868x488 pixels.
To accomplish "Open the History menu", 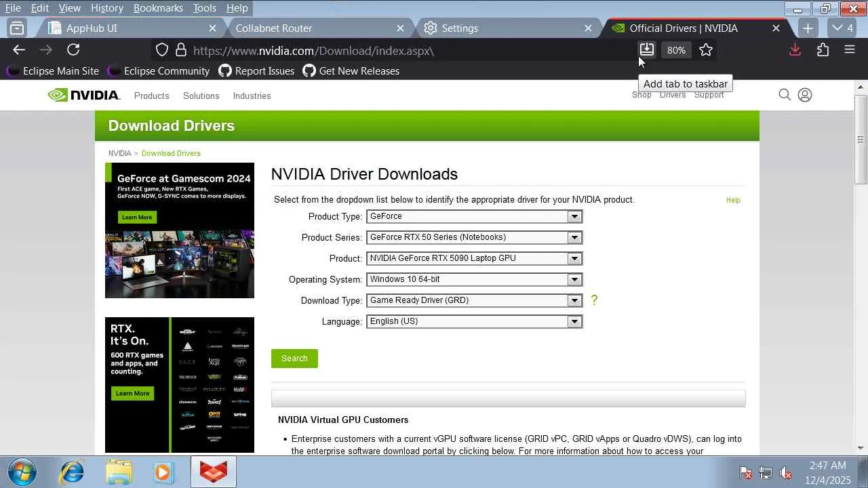I will [x=106, y=8].
